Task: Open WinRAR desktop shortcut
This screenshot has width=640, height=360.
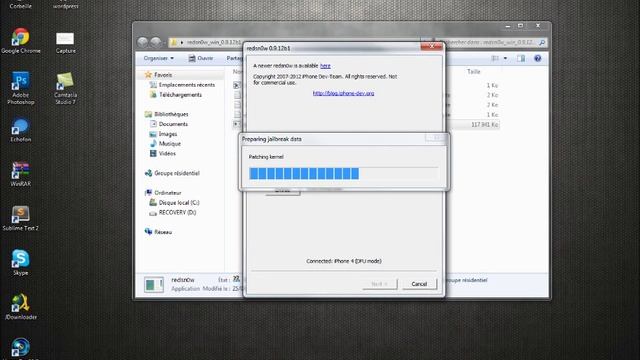Action: [20, 174]
